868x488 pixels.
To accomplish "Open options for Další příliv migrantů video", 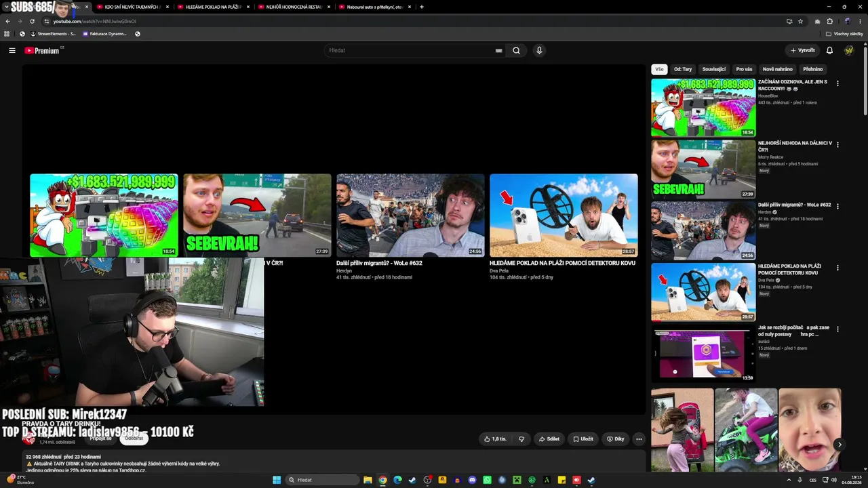I will pos(837,205).
